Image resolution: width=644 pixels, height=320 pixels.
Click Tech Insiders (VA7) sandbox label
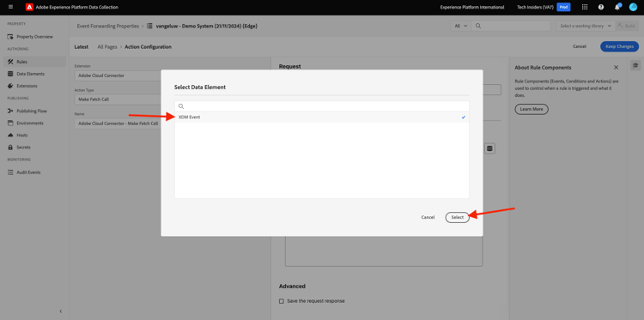pyautogui.click(x=535, y=7)
